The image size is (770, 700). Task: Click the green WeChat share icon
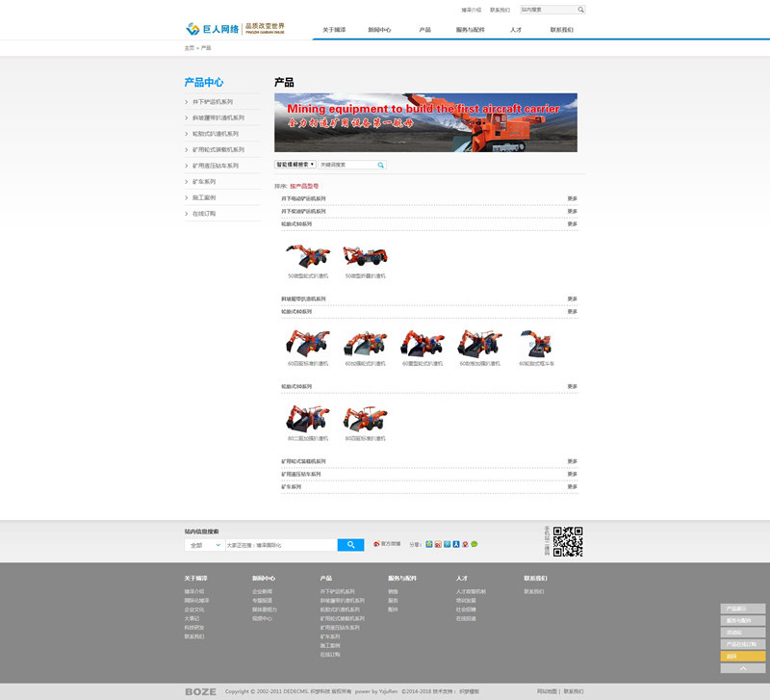[474, 544]
